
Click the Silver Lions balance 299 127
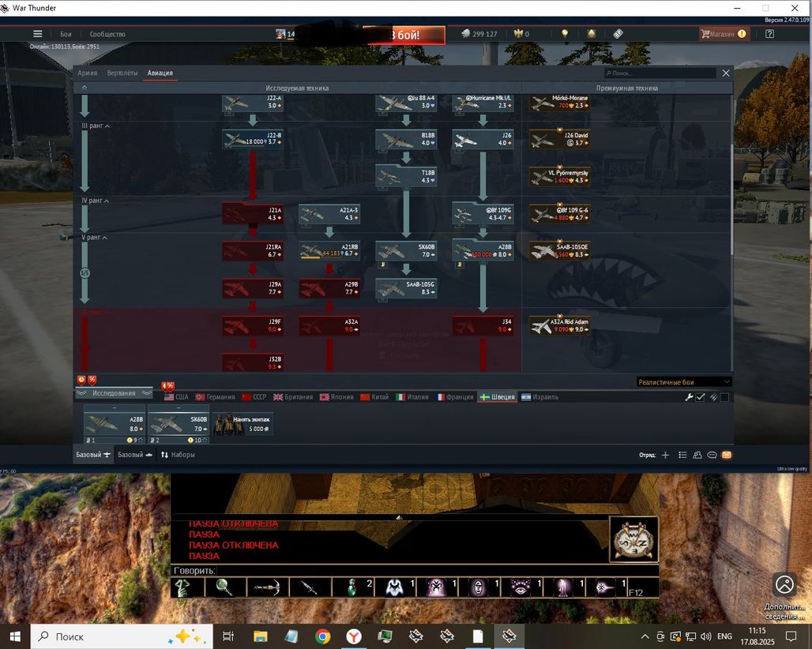point(479,34)
